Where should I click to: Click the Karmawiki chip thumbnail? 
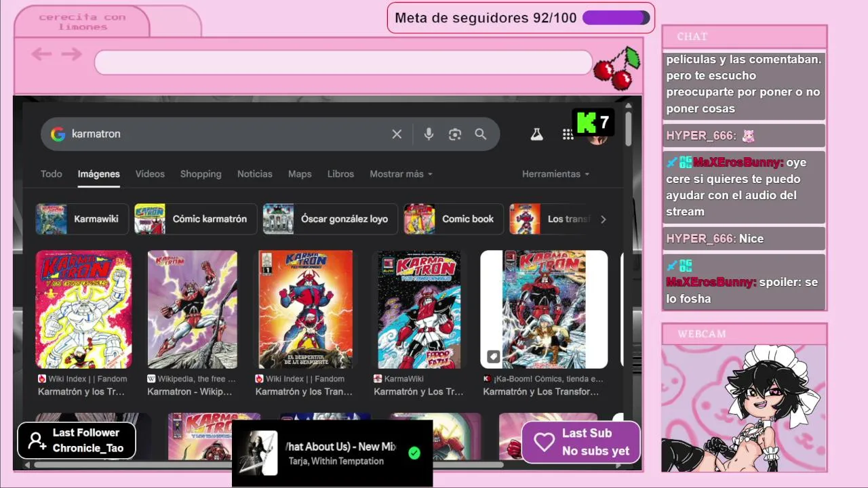(52, 219)
